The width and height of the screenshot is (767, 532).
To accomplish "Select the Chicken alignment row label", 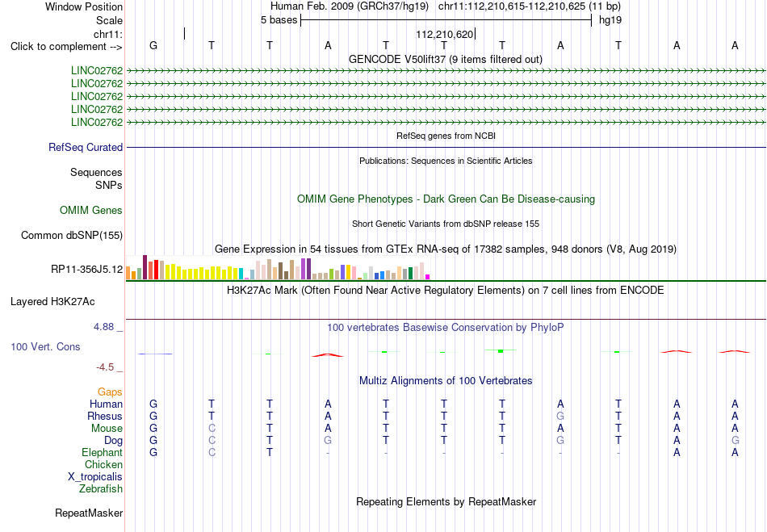I will click(x=103, y=464).
